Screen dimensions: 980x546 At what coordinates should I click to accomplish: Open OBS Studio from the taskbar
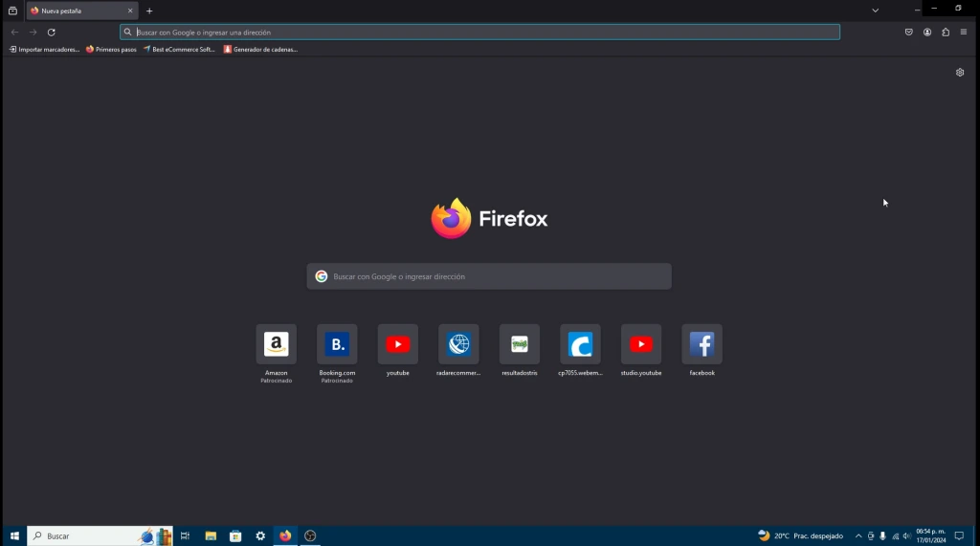[310, 536]
